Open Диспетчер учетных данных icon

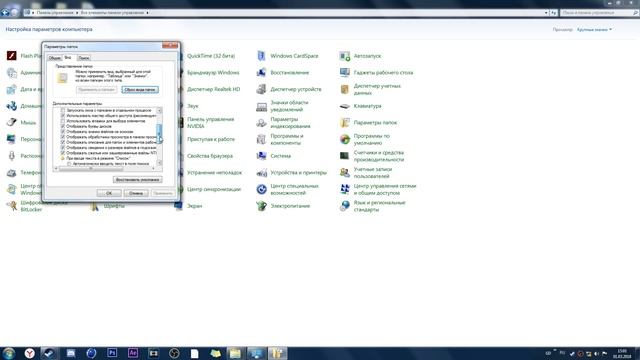pyautogui.click(x=345, y=89)
